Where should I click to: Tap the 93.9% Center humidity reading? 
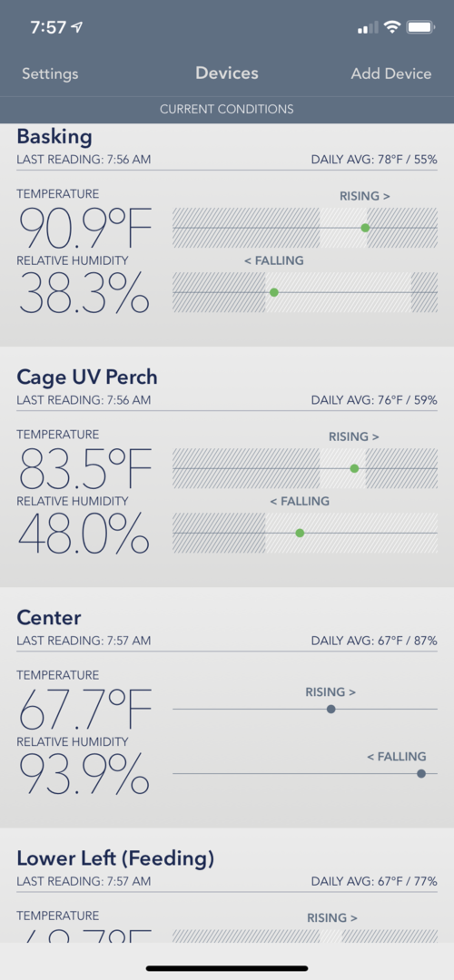coord(84,773)
